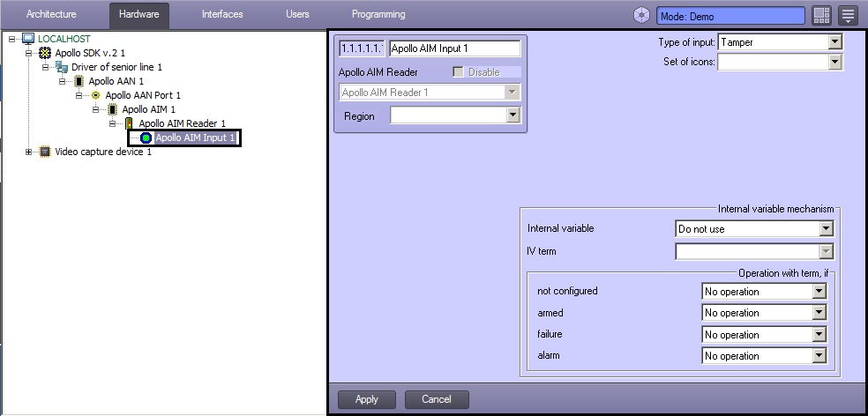Open the Type of input dropdown
This screenshot has width=868, height=416.
point(835,42)
